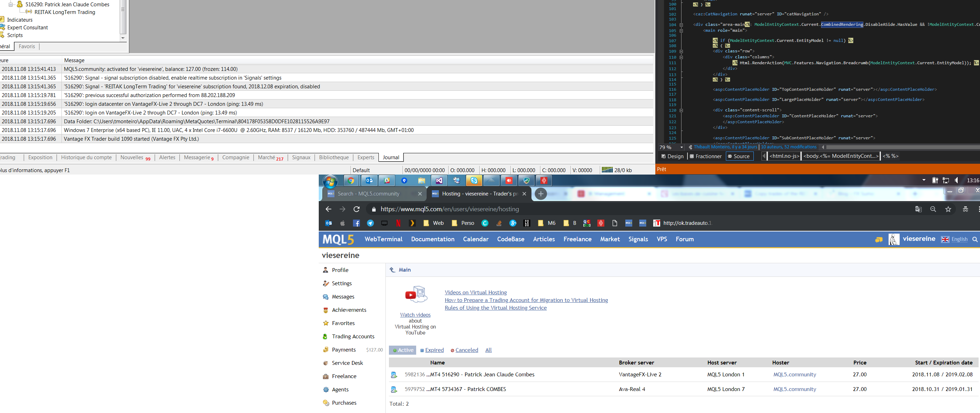Screen dimensions: 980x413
Task: Open the M6 bookmarks folder
Action: coord(547,223)
